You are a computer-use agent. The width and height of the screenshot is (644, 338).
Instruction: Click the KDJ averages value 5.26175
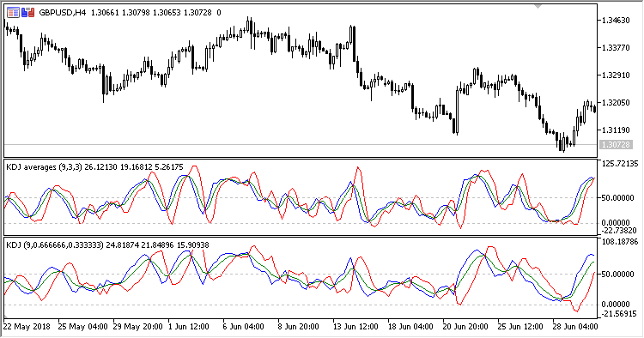click(169, 167)
